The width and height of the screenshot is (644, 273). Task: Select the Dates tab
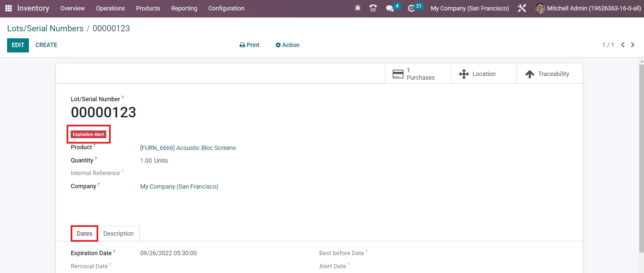click(x=84, y=234)
